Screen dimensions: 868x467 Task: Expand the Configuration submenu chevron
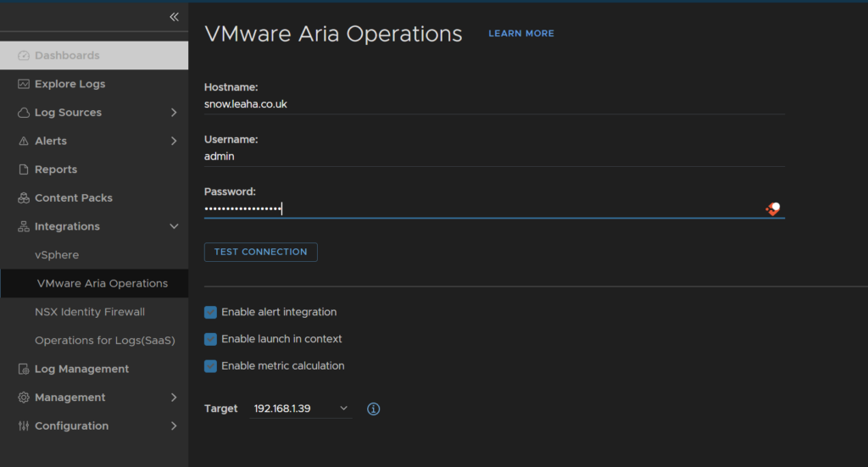pos(174,426)
